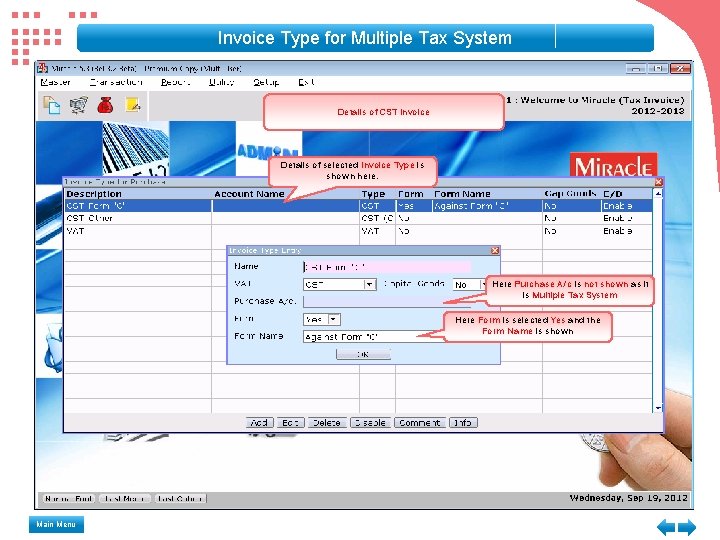
Task: Click the Delete button
Action: coord(326,422)
